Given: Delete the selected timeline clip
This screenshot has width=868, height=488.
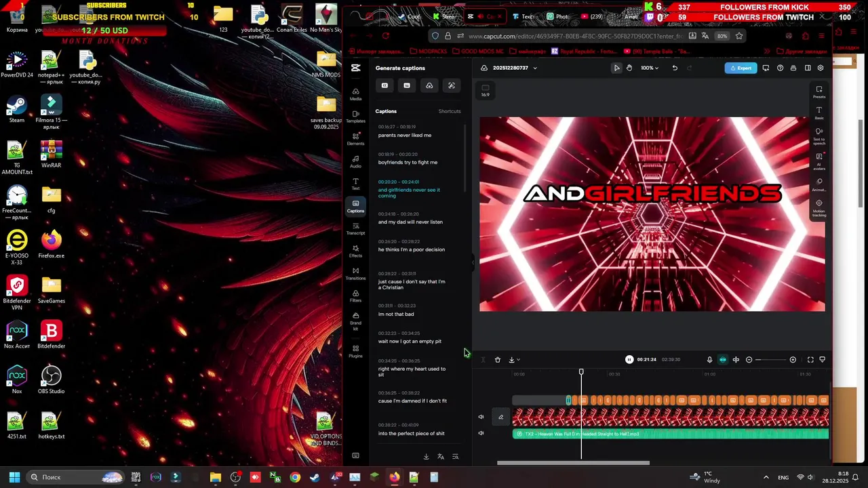Looking at the screenshot, I should (x=497, y=360).
